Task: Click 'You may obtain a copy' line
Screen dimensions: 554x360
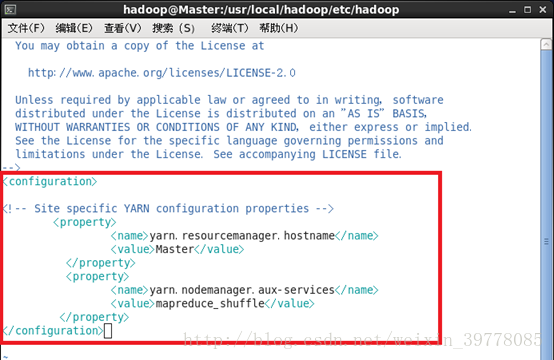Action: pos(140,46)
